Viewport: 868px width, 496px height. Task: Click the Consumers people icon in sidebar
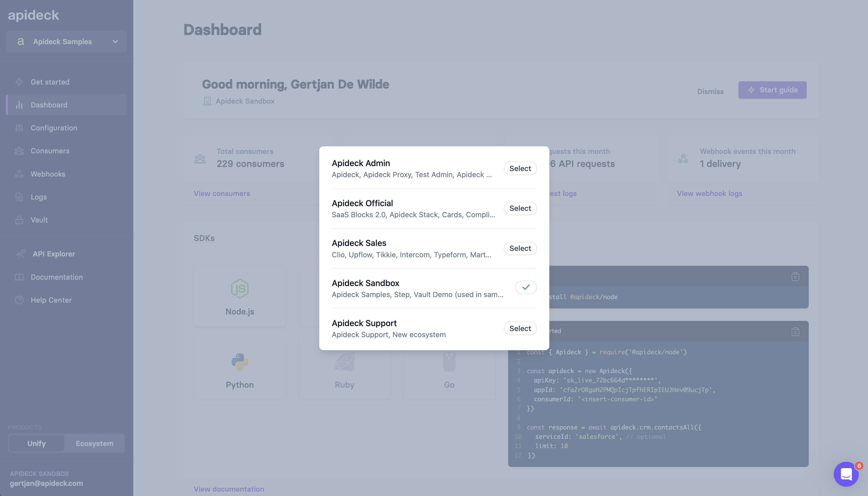tap(19, 151)
